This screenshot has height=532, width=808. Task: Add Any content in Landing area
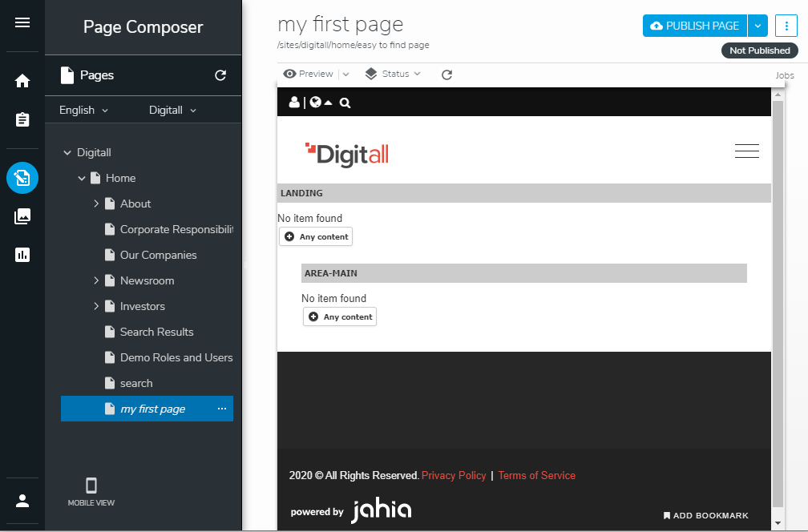click(x=316, y=237)
